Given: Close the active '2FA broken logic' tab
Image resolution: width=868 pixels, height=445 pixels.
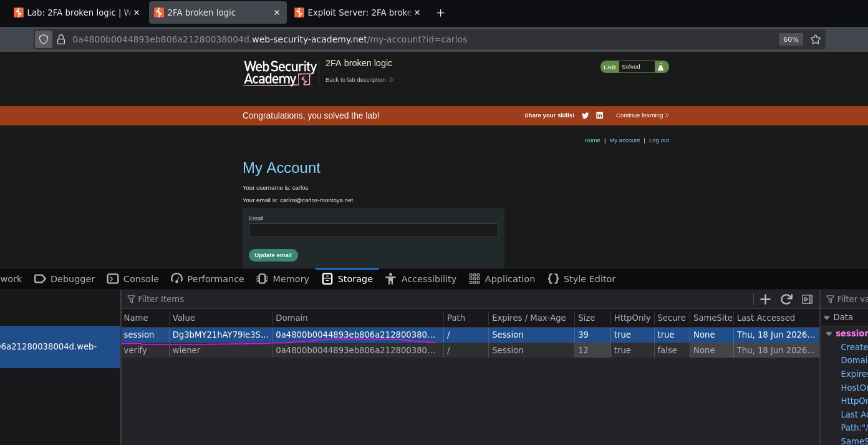Looking at the screenshot, I should point(277,12).
